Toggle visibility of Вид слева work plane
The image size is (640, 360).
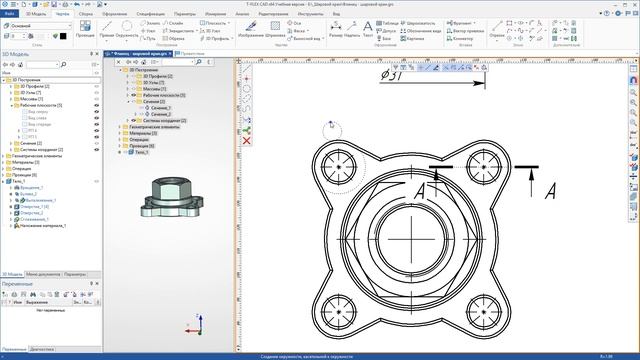click(x=97, y=118)
